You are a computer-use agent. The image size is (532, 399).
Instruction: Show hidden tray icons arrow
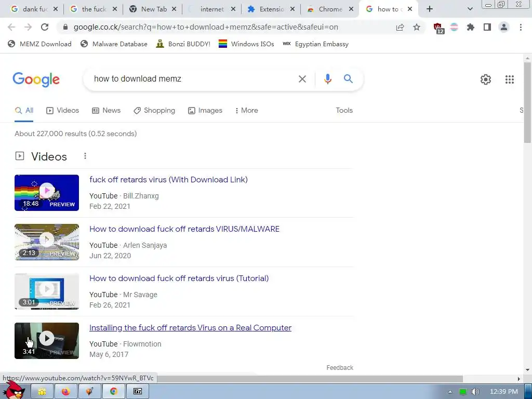point(450,392)
